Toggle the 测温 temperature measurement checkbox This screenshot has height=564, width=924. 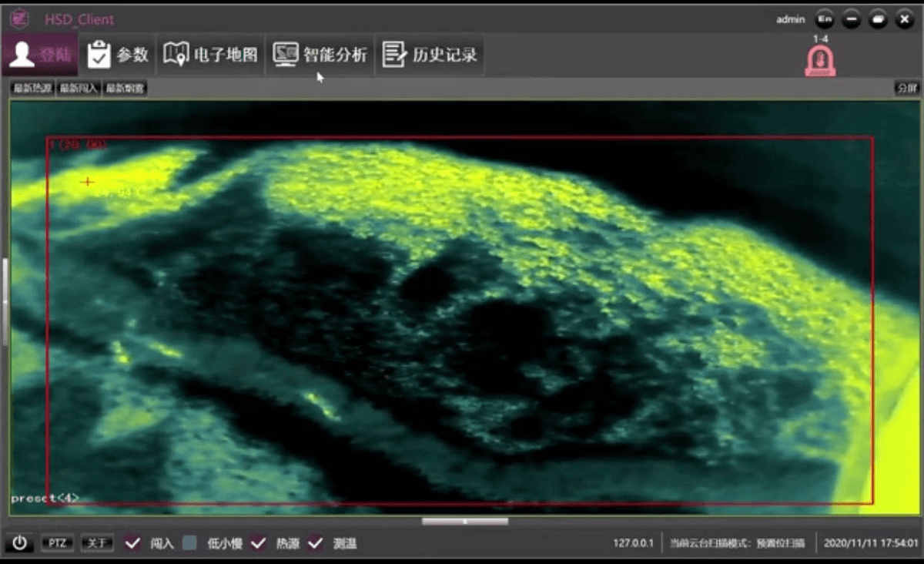pyautogui.click(x=315, y=543)
